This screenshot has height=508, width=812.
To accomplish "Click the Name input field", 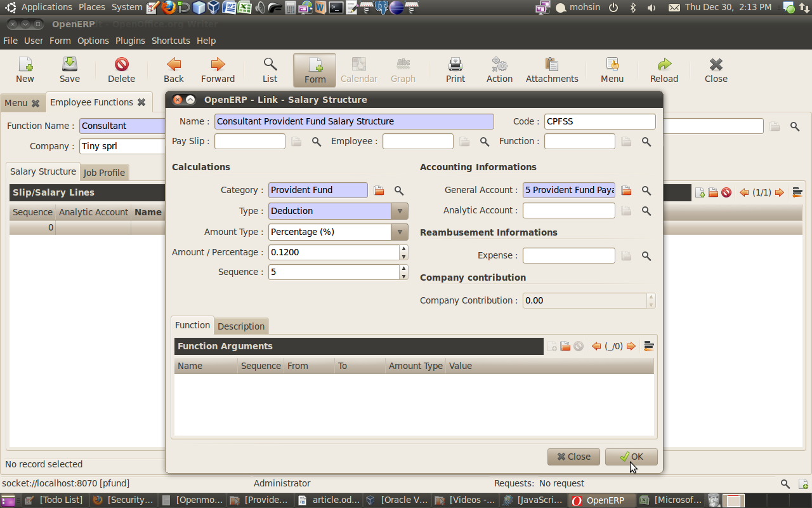I will click(x=354, y=121).
